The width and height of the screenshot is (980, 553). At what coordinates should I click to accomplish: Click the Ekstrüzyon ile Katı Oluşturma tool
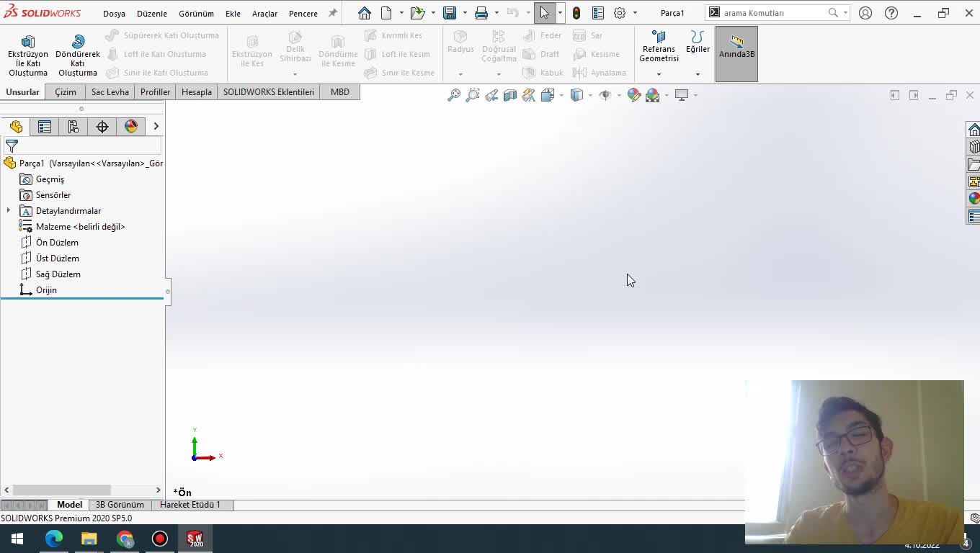click(28, 55)
